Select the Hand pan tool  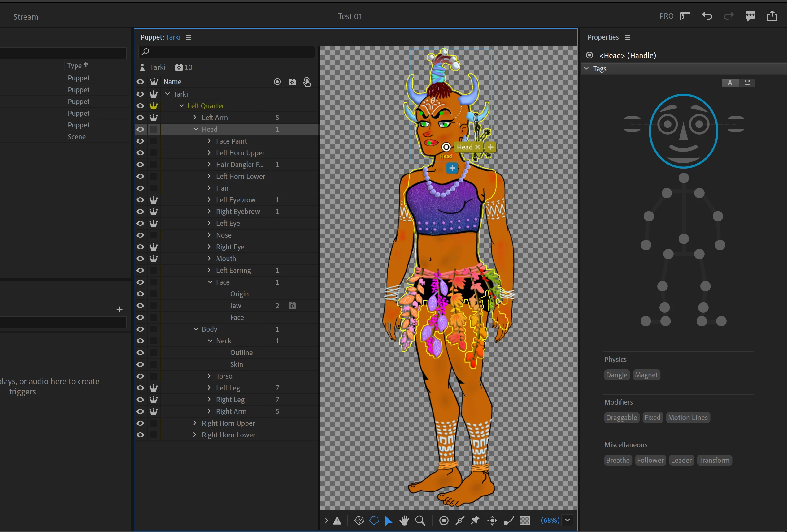(404, 521)
